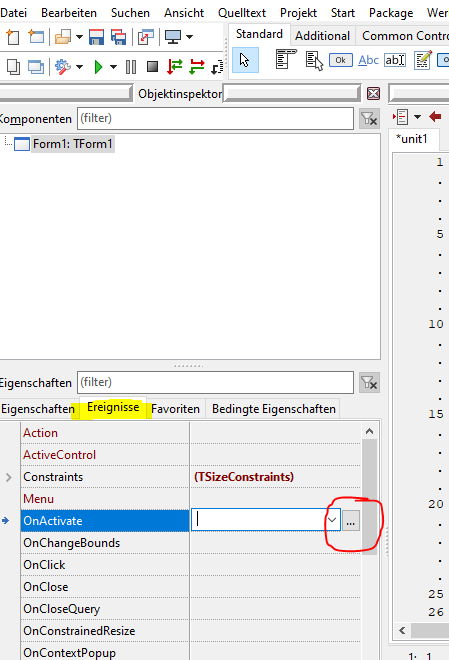Select the TButton Ok component icon
The width and height of the screenshot is (449, 660).
click(340, 60)
